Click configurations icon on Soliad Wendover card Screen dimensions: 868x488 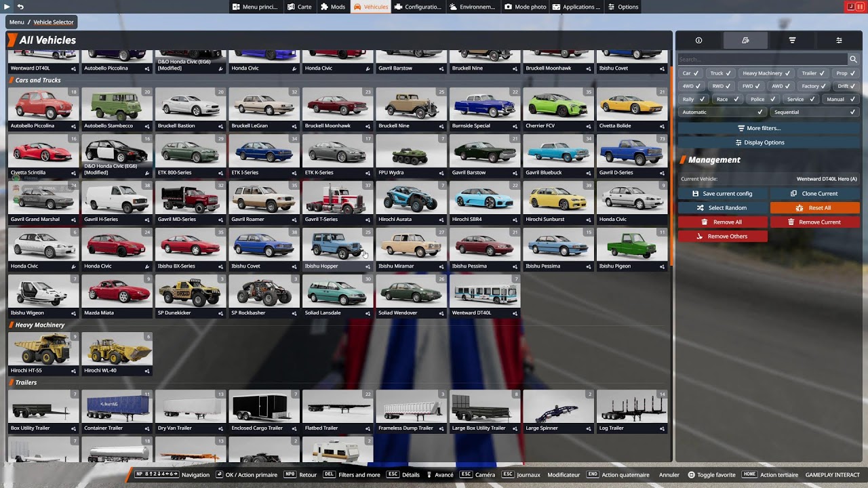(x=441, y=313)
